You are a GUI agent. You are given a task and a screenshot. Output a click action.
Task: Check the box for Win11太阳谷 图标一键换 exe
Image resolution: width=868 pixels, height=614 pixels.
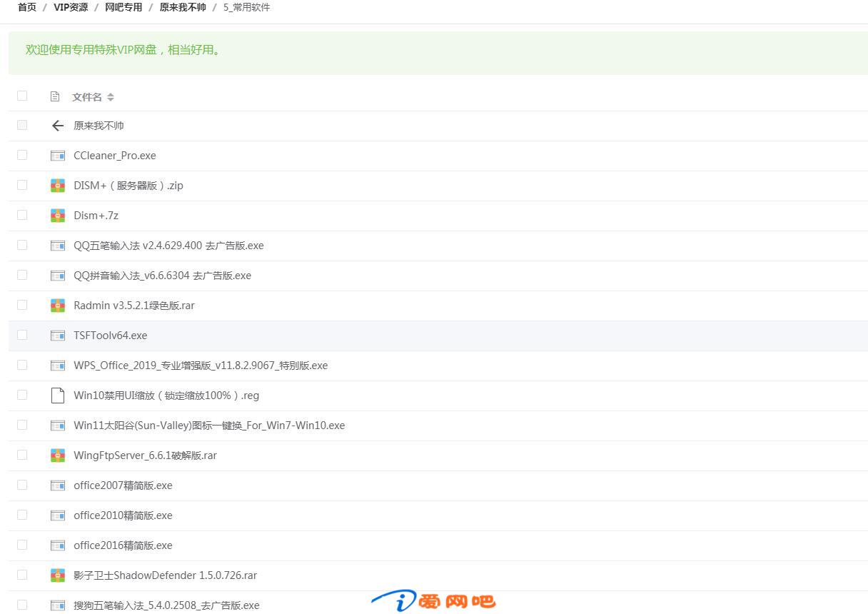[22, 425]
